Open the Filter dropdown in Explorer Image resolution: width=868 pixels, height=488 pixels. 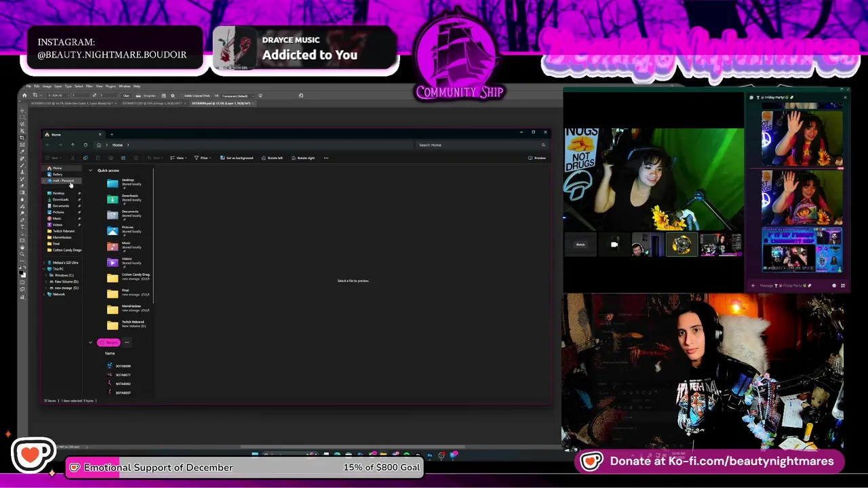click(203, 158)
